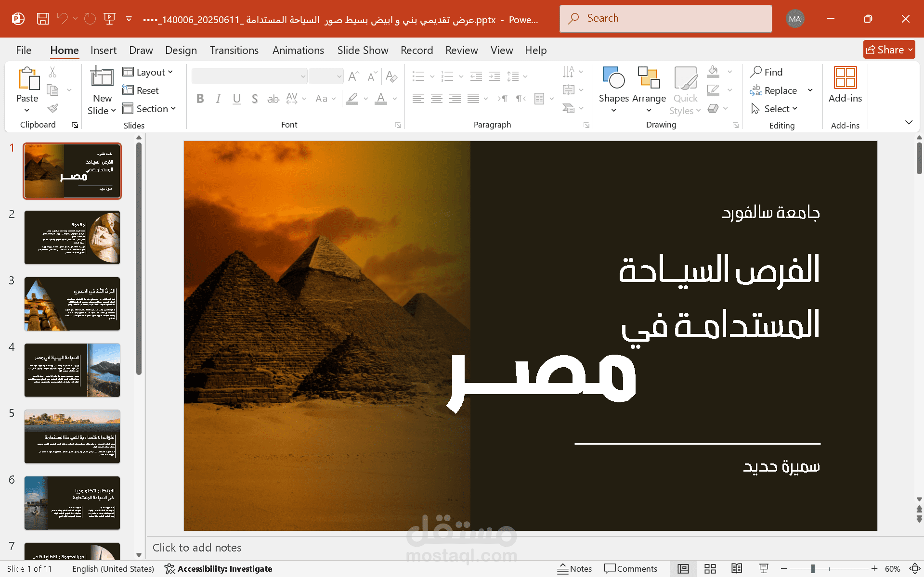Open the Animations tab
Screen dimensions: 924x577
tap(298, 50)
